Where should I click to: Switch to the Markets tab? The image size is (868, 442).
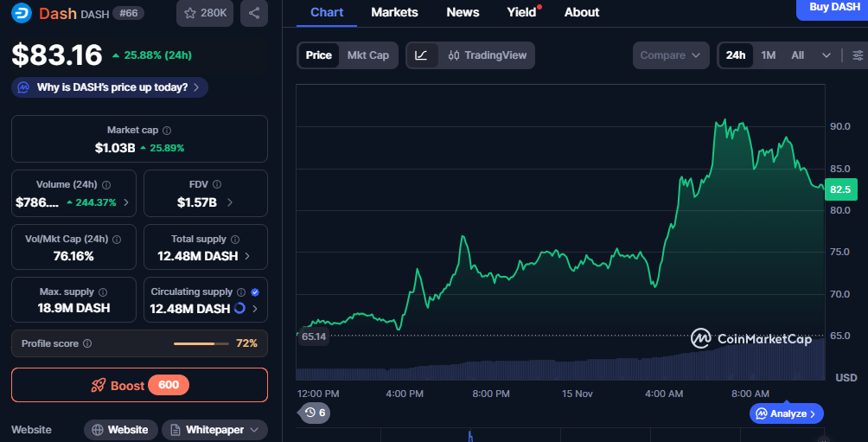(x=394, y=12)
